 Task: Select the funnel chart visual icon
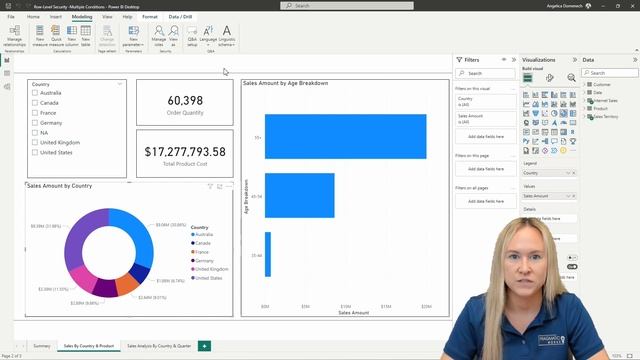pos(536,113)
